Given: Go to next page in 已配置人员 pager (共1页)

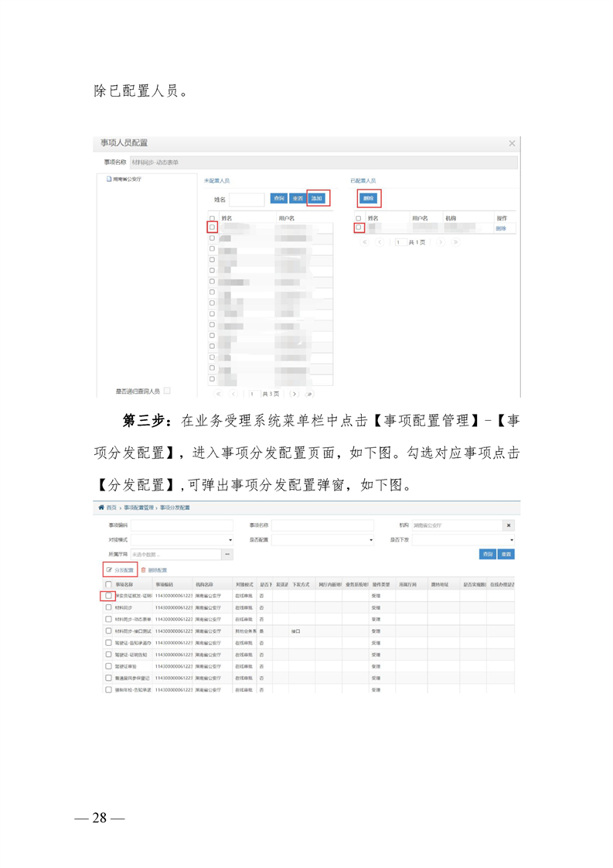Looking at the screenshot, I should pyautogui.click(x=441, y=242).
